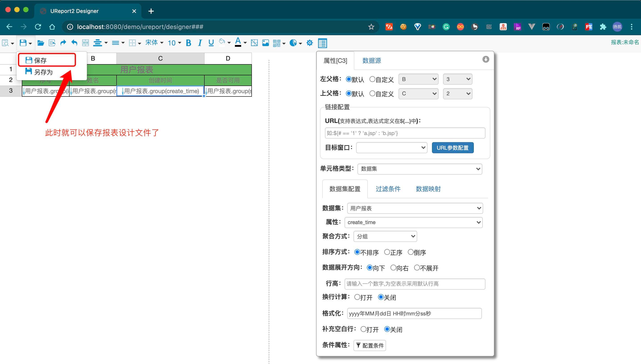Screen dimensions: 641x364
Task: Insert an image using the toolbar icon
Action: [265, 43]
